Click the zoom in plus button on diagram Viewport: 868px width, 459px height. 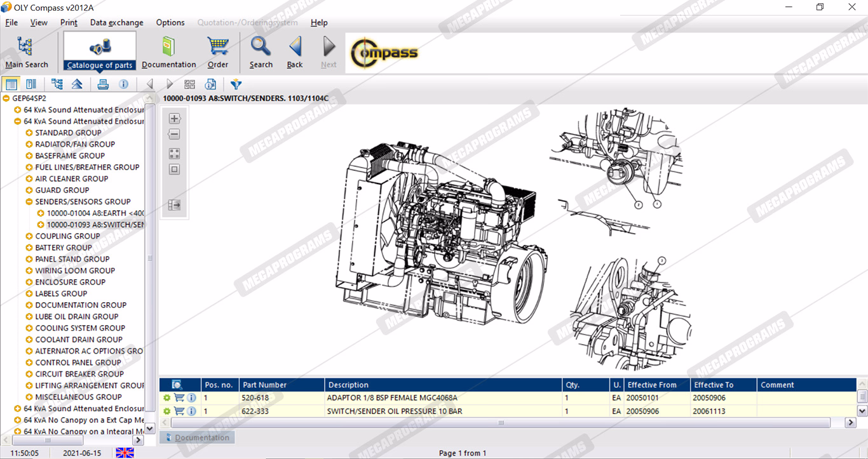click(x=174, y=119)
